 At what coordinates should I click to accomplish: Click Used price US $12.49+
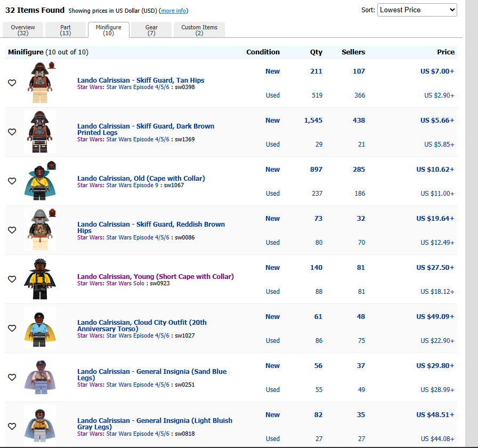[438, 243]
